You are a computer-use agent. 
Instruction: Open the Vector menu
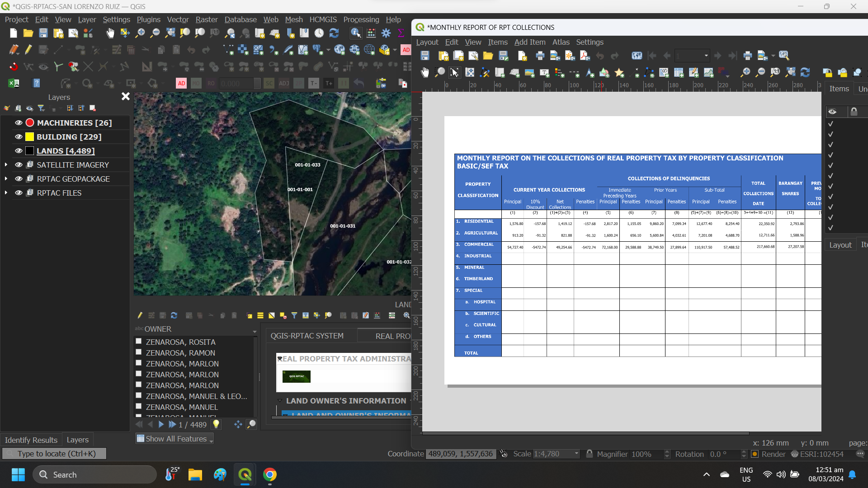click(178, 19)
